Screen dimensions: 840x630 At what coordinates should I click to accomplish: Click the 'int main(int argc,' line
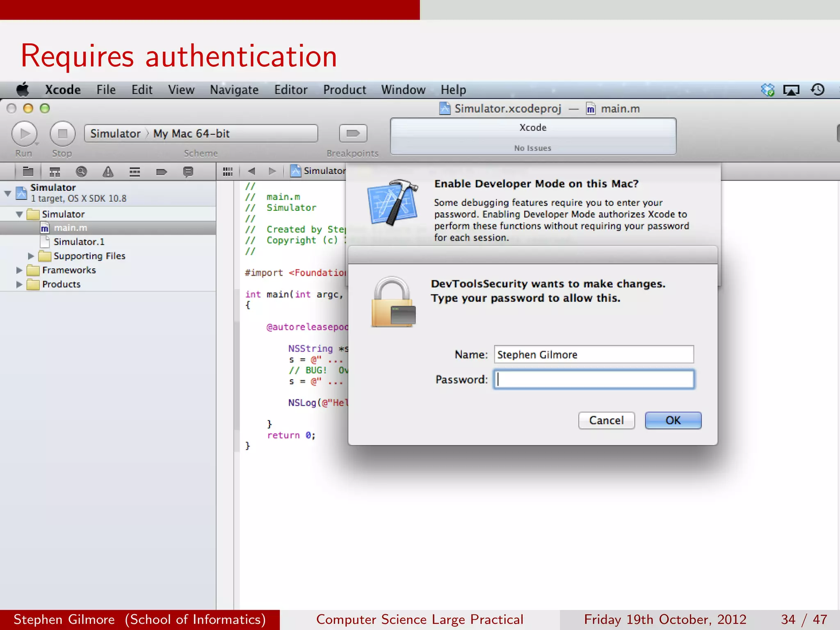[294, 294]
